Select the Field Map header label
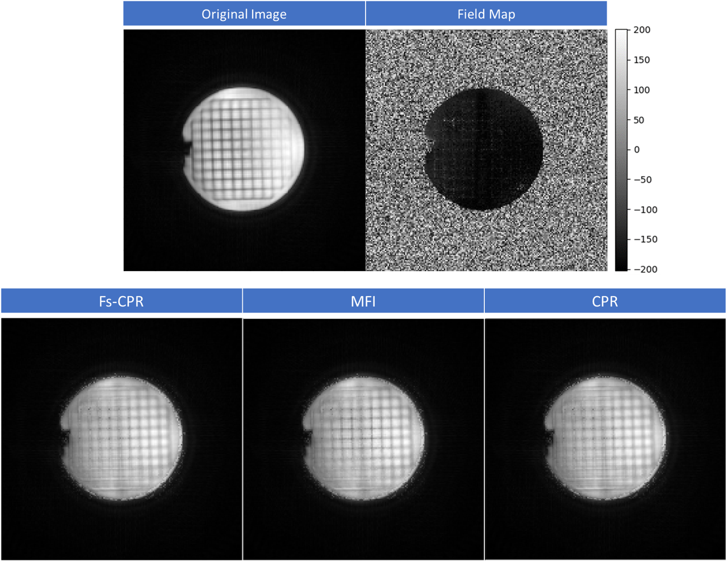The width and height of the screenshot is (728, 562). (486, 14)
